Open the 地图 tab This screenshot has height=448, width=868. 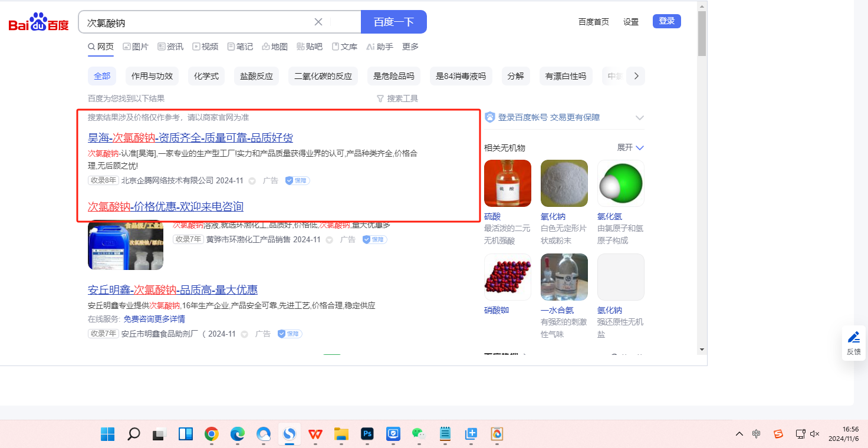tap(275, 47)
